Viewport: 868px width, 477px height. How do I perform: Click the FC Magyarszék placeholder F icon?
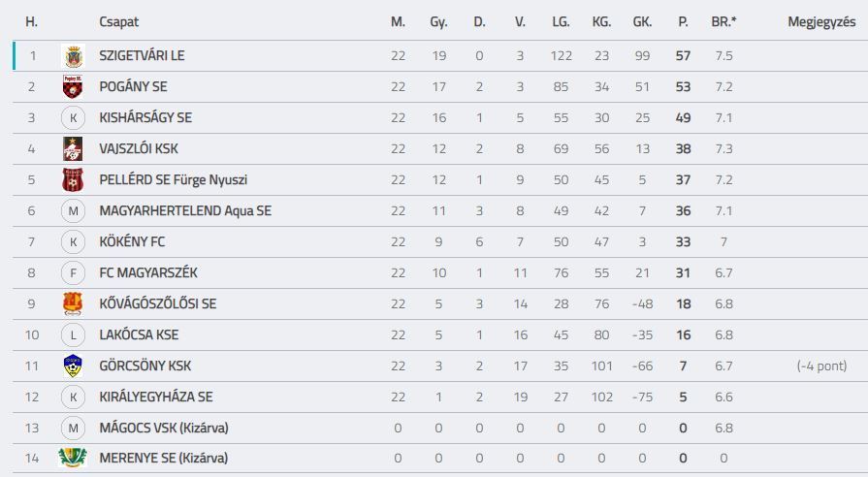(73, 272)
